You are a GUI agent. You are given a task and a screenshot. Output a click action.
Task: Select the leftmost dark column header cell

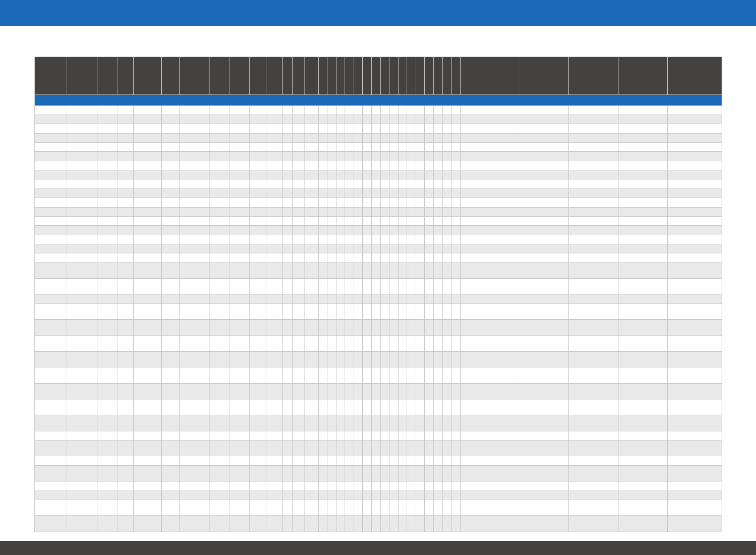[x=50, y=76]
